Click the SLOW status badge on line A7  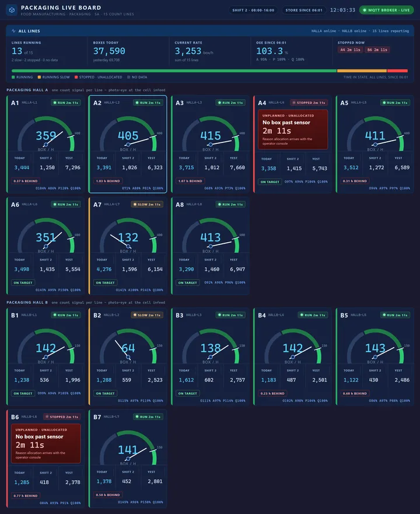[x=146, y=204]
